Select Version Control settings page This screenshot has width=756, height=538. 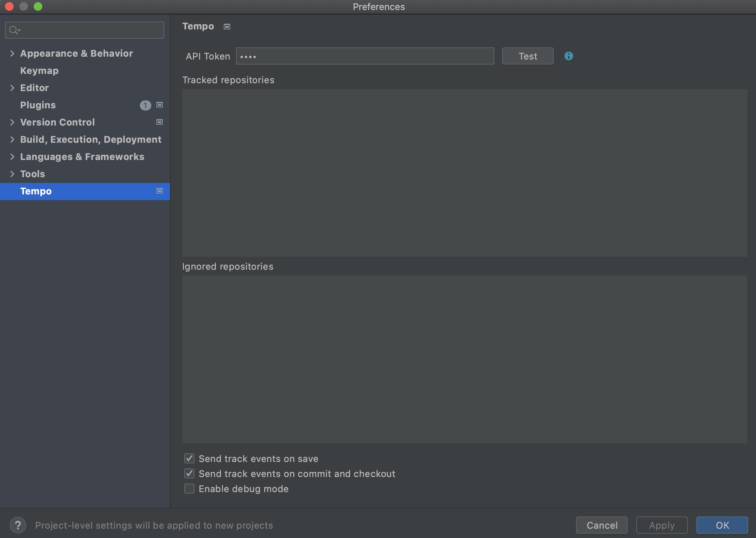57,122
